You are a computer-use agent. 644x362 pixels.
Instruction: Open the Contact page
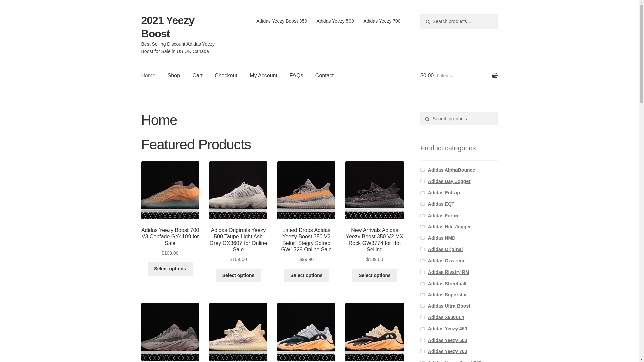[324, 76]
